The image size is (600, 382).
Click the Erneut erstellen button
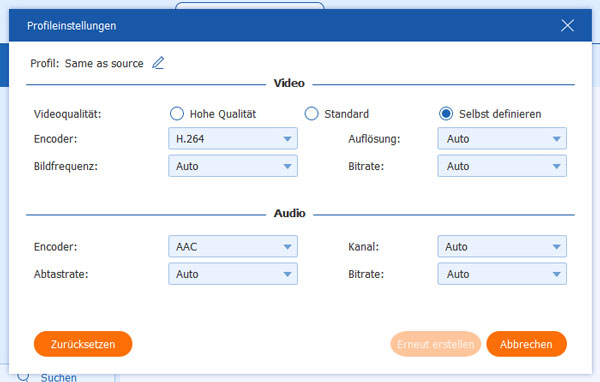(435, 344)
